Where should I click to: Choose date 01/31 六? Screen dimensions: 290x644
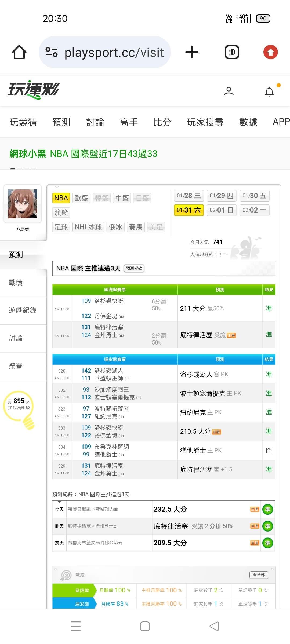click(x=189, y=210)
